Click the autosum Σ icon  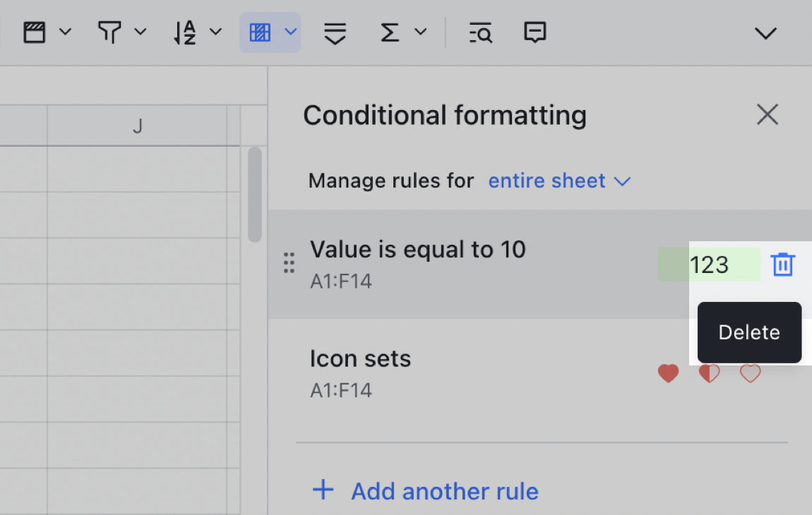click(388, 32)
